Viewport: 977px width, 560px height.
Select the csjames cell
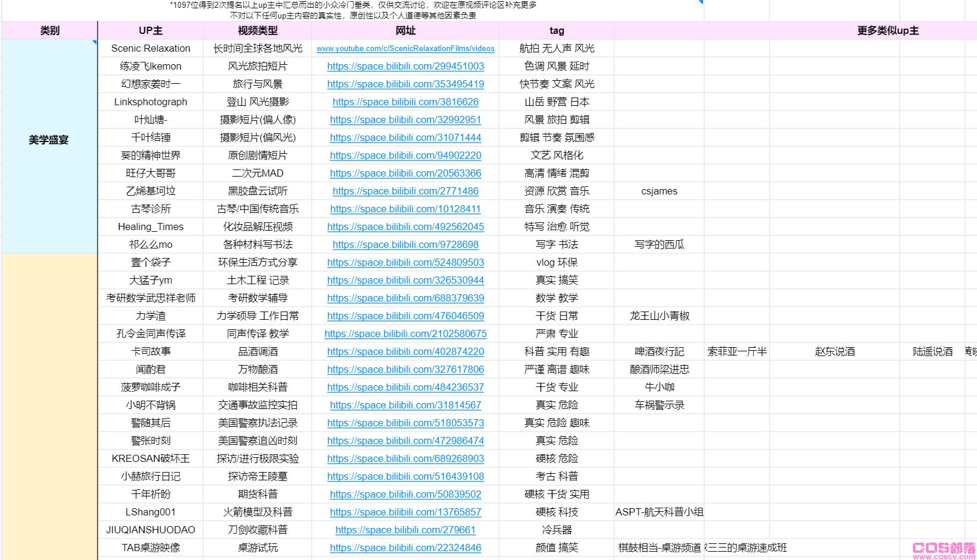pos(659,191)
